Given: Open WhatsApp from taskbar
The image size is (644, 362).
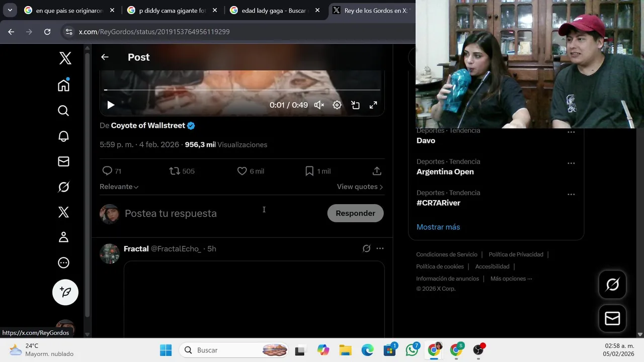Looking at the screenshot, I should pyautogui.click(x=413, y=350).
